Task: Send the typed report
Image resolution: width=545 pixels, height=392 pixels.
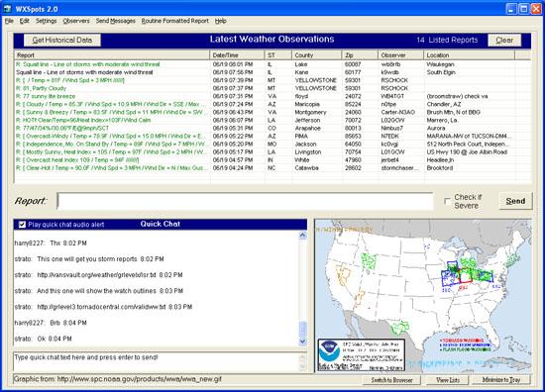Action: [515, 201]
